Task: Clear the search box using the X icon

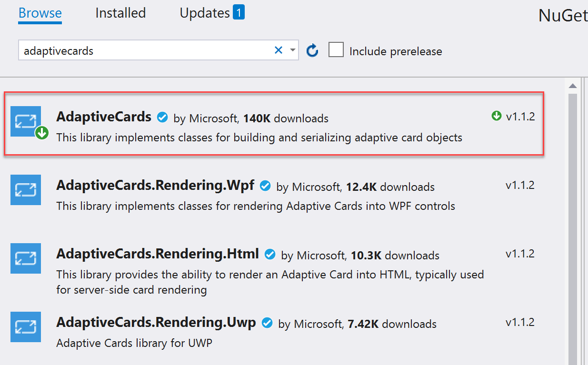Action: [x=278, y=49]
